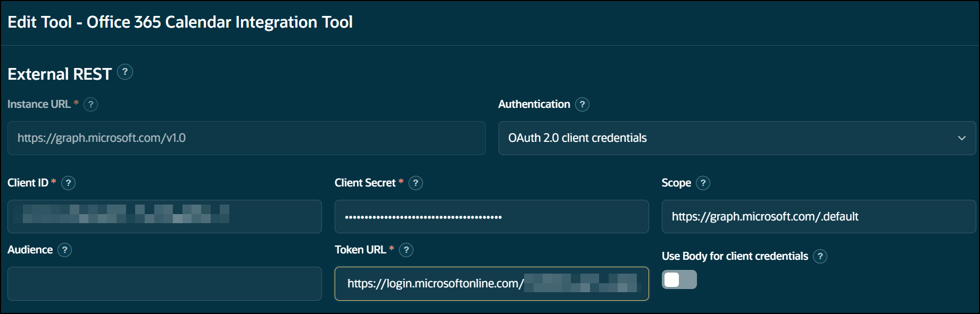Show help for Token URL
The height and width of the screenshot is (314, 980).
point(406,250)
